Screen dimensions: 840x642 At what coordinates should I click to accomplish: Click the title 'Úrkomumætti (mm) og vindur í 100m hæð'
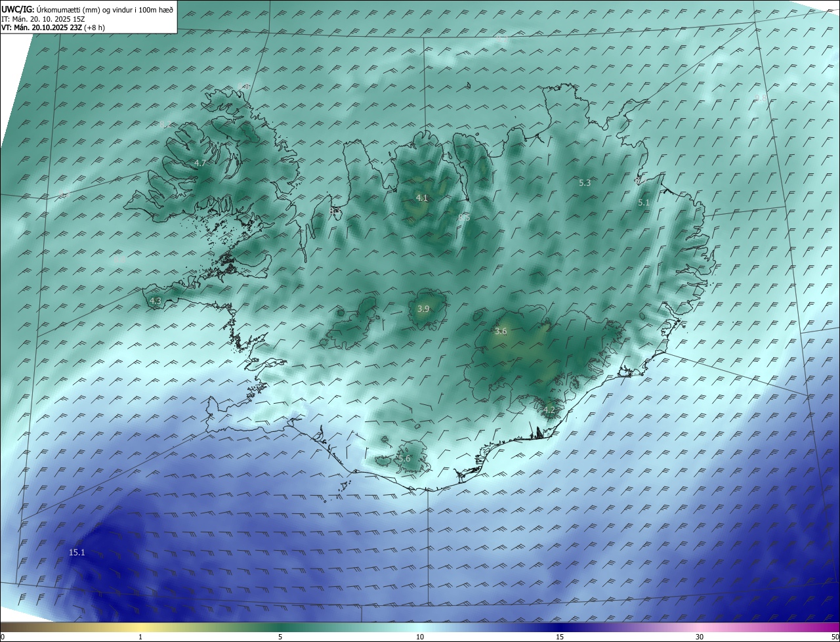[x=105, y=10]
